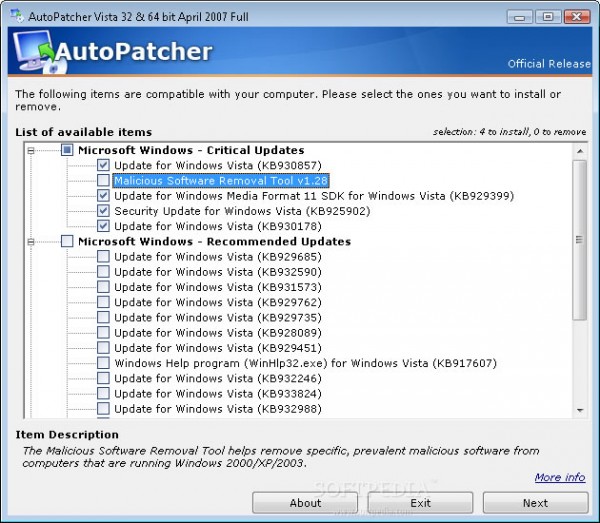Image resolution: width=600 pixels, height=523 pixels.
Task: Open the More info link
Action: 560,477
